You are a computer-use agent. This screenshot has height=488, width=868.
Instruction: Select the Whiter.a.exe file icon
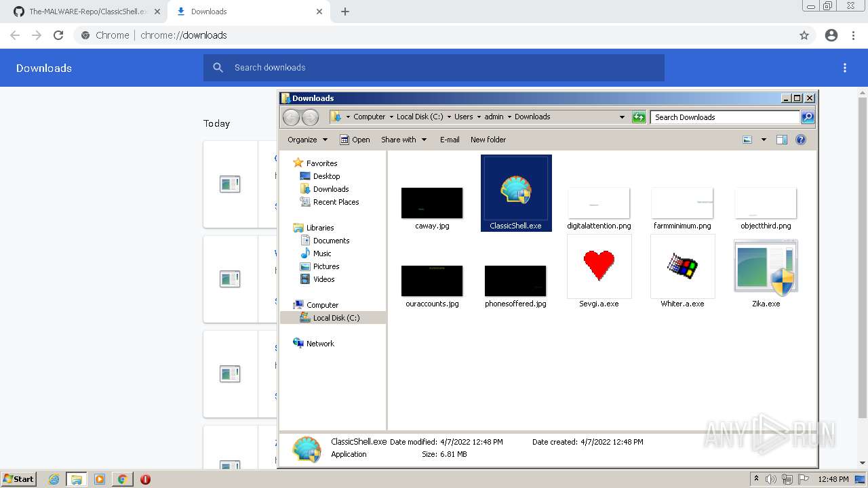point(682,265)
